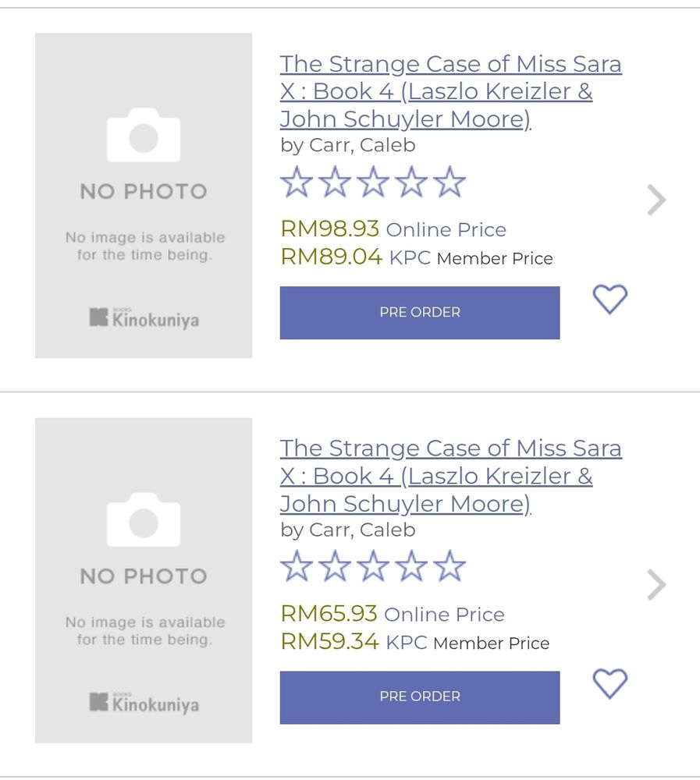The image size is (700, 780).
Task: Give the RM65.93 book four stars
Action: pyautogui.click(x=411, y=567)
